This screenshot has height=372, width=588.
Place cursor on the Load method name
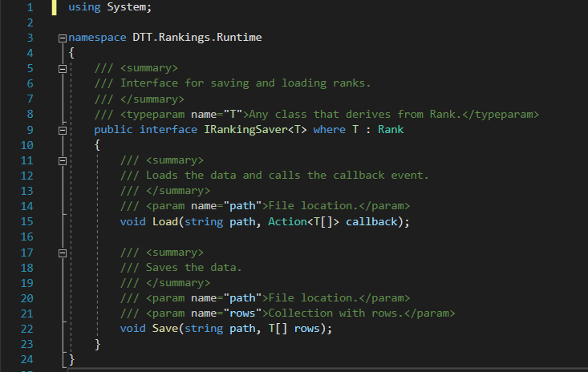point(165,221)
